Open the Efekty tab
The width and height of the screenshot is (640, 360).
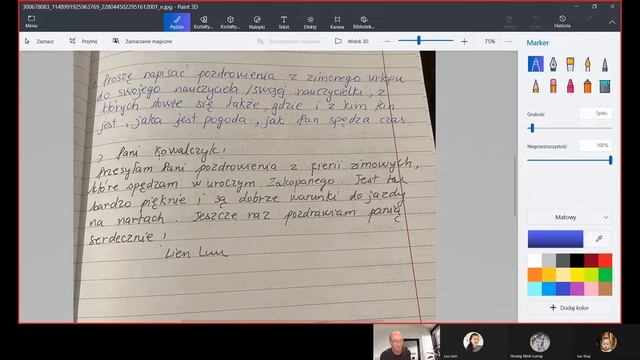point(310,22)
